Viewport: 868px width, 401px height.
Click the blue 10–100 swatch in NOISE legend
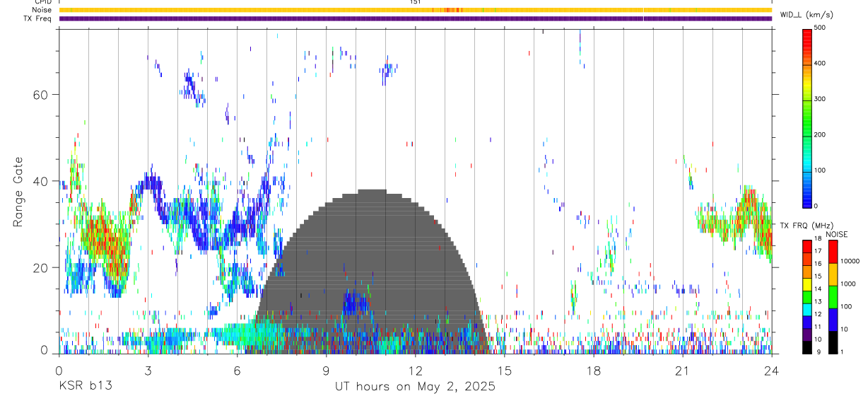[x=833, y=319]
